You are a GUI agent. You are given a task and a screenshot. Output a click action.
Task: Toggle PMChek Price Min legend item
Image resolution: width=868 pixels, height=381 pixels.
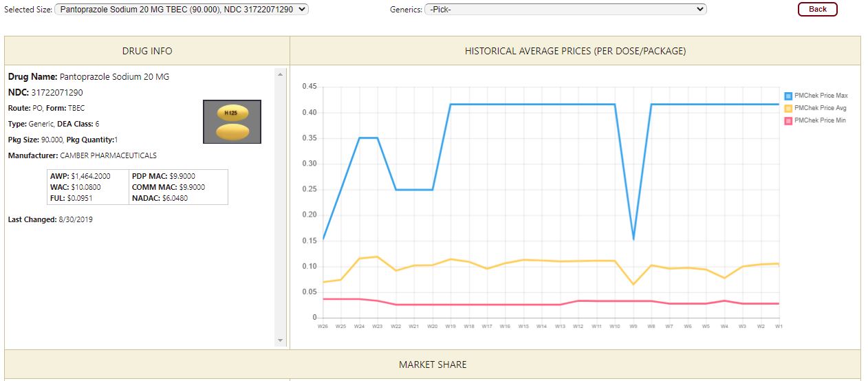coord(820,120)
